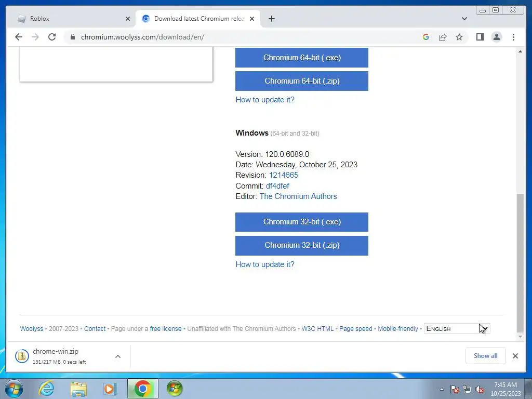Expand the English language dropdown
The width and height of the screenshot is (532, 399).
pyautogui.click(x=457, y=328)
